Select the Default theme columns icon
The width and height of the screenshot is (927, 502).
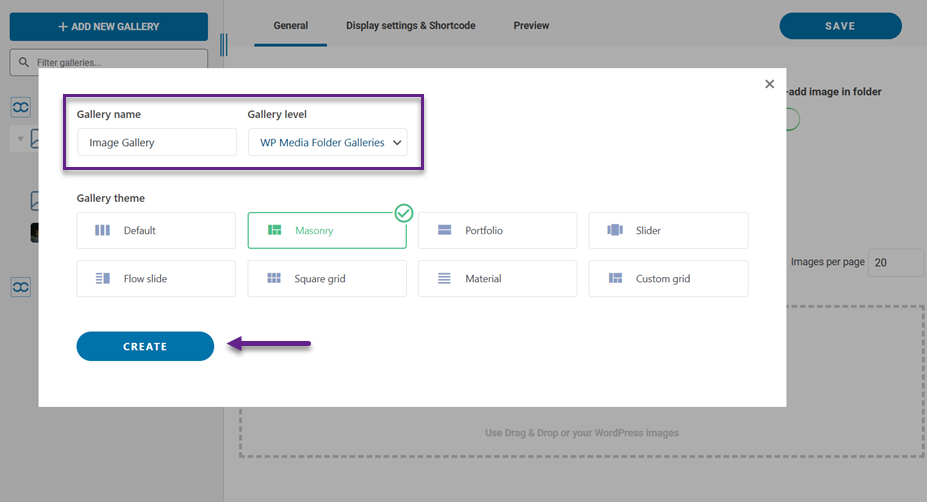[x=103, y=231]
